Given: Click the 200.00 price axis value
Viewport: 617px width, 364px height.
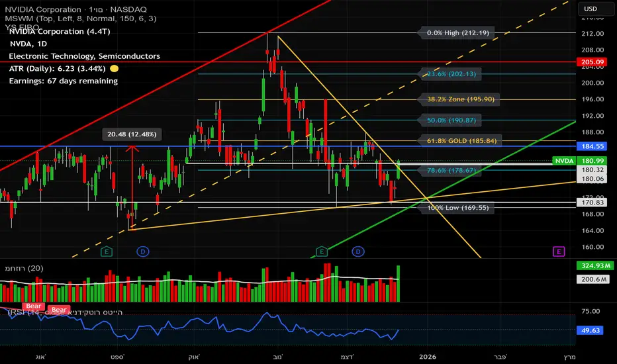Looking at the screenshot, I should (x=593, y=83).
